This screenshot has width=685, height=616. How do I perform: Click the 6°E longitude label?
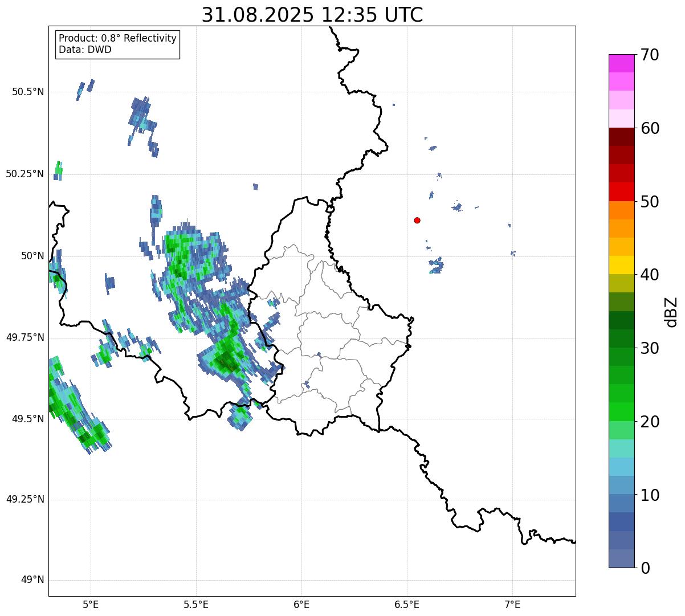pos(301,604)
